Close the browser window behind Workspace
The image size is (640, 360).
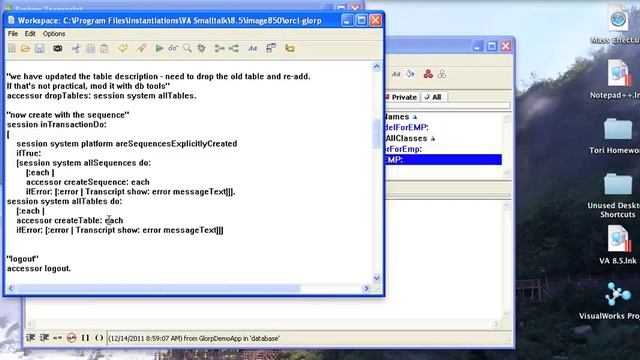(x=506, y=46)
